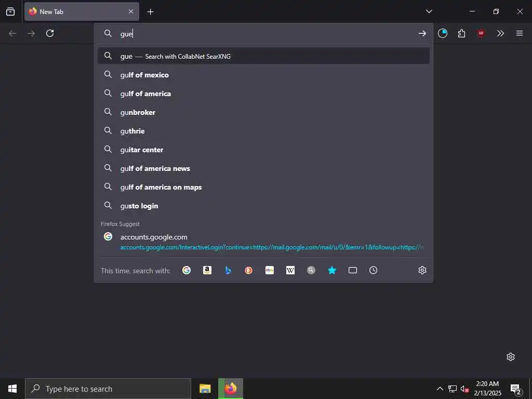Search this time with Wikipedia
This screenshot has height=399, width=532.
[290, 270]
